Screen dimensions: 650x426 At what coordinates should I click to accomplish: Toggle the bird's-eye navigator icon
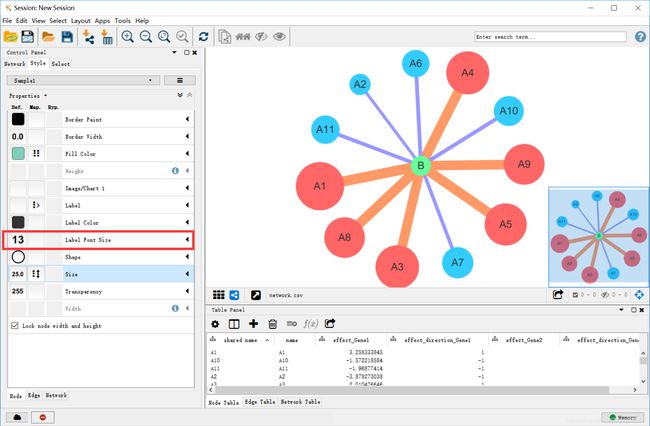click(640, 295)
